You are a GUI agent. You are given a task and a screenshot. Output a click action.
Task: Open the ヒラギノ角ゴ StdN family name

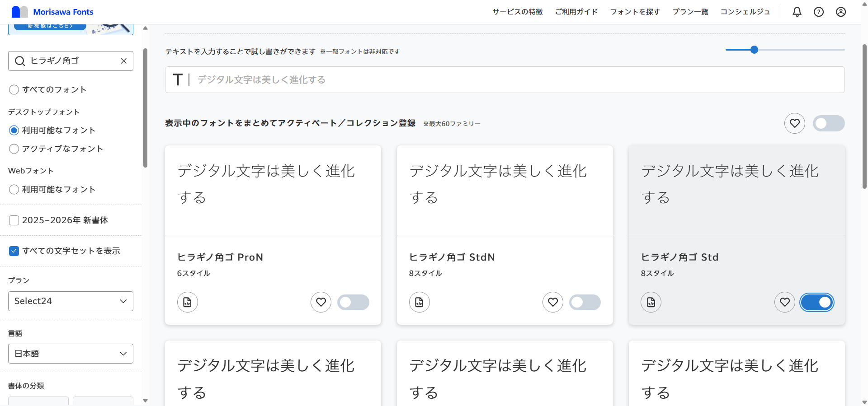(x=452, y=257)
